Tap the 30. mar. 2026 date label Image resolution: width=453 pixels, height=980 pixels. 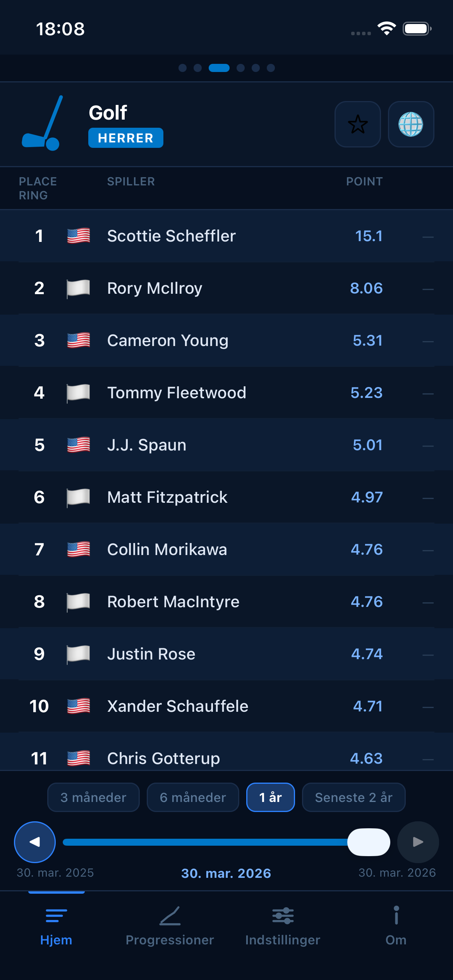coord(226,873)
